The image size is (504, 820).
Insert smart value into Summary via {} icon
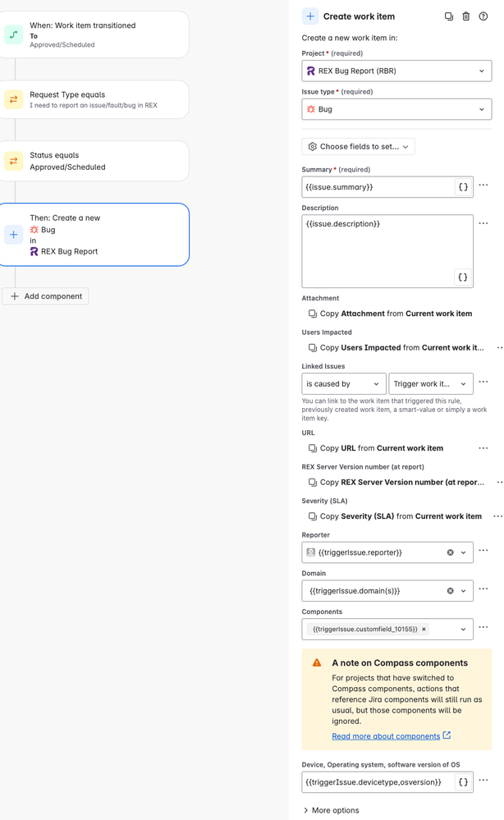[463, 186]
